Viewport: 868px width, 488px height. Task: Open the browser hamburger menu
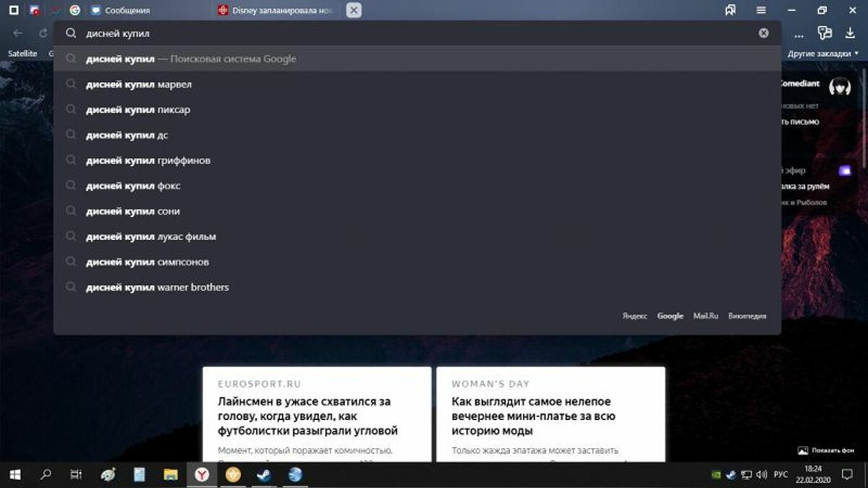(x=761, y=10)
